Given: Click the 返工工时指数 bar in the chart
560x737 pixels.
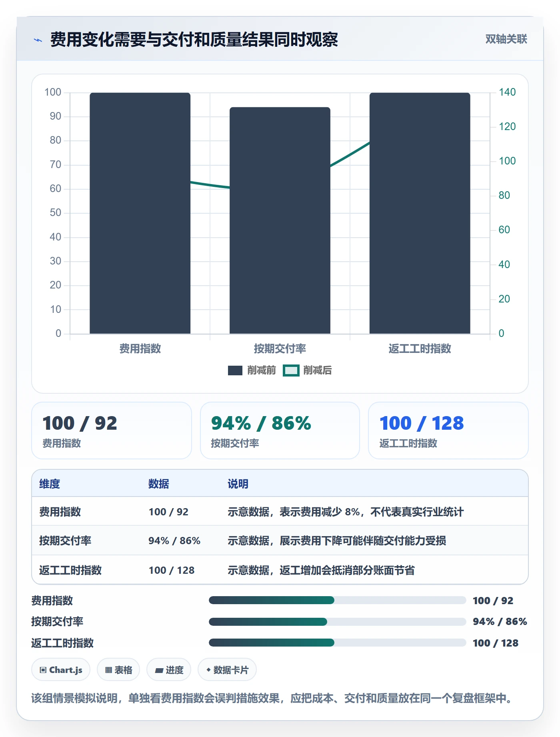Looking at the screenshot, I should click(x=420, y=213).
